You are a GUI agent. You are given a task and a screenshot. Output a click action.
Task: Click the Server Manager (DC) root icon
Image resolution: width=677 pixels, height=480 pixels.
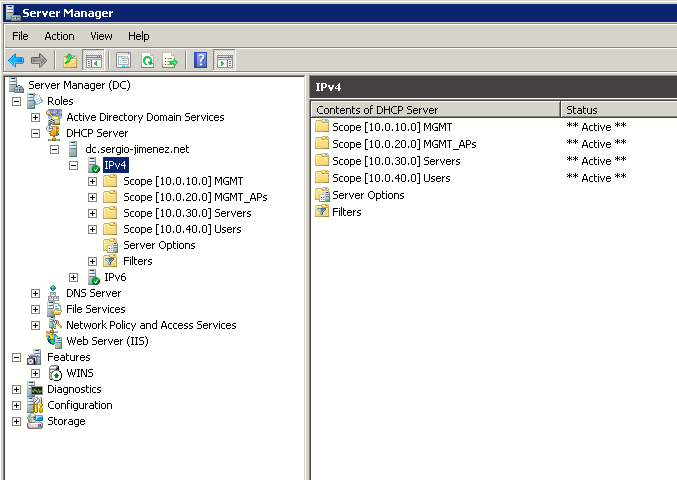pos(16,85)
